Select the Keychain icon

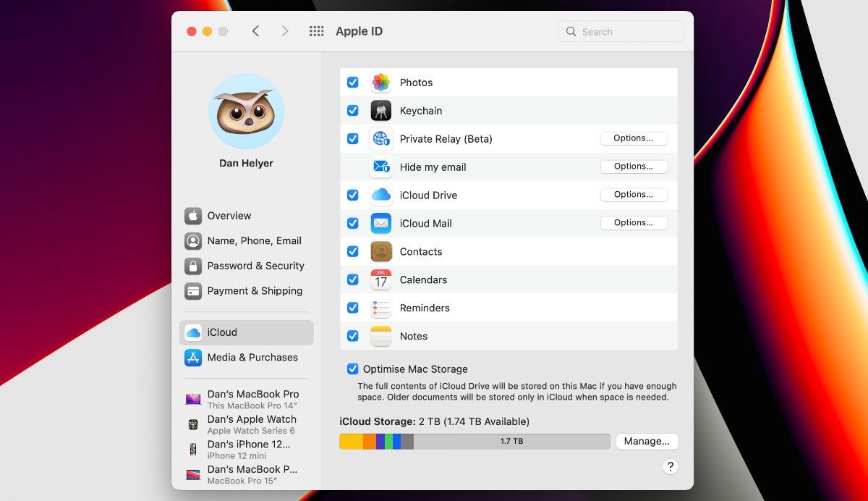(x=380, y=110)
